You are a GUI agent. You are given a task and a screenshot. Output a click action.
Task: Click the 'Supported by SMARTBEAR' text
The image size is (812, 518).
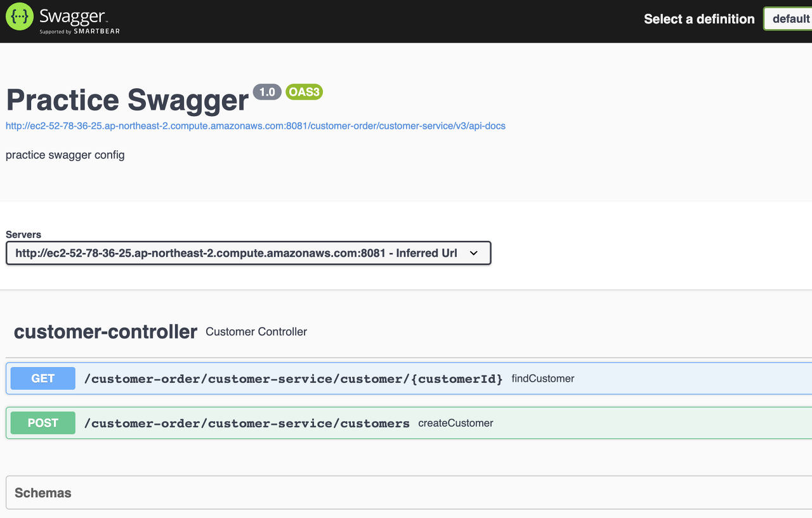tap(79, 30)
